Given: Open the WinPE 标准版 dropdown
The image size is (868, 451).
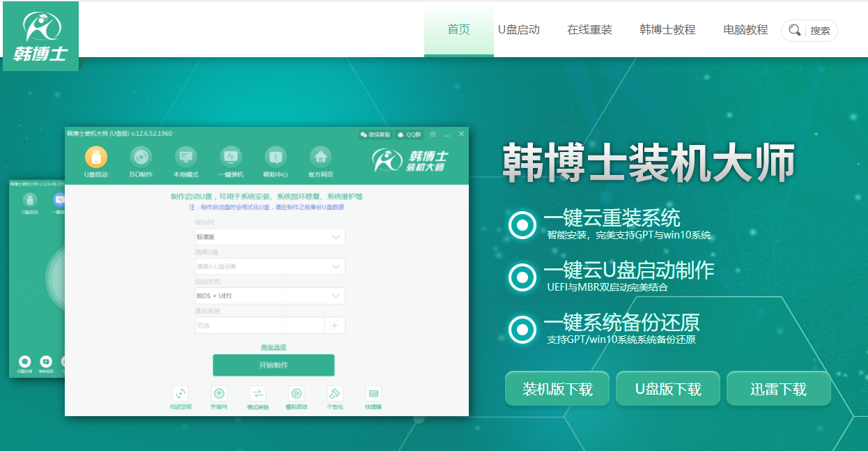Looking at the screenshot, I should tap(270, 236).
